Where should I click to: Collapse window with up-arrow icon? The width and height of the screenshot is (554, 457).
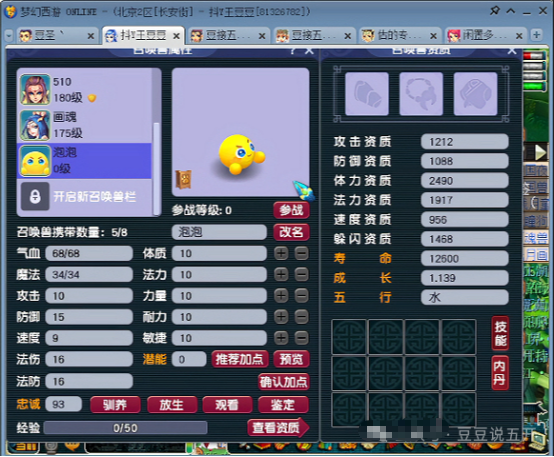511,11
